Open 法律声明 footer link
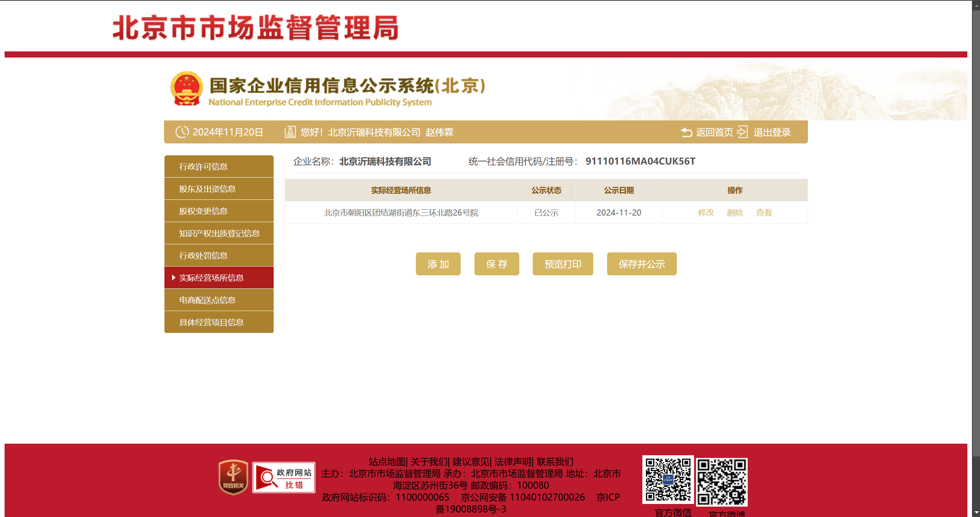 point(513,462)
